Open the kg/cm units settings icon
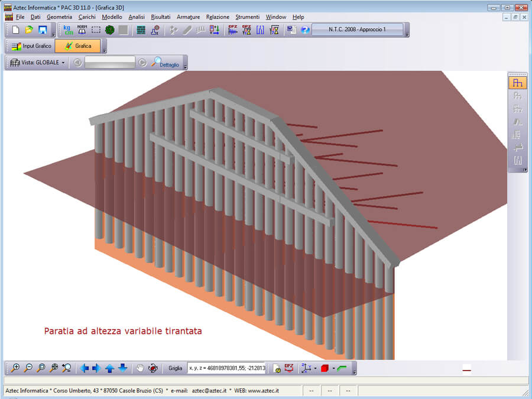 (69, 30)
